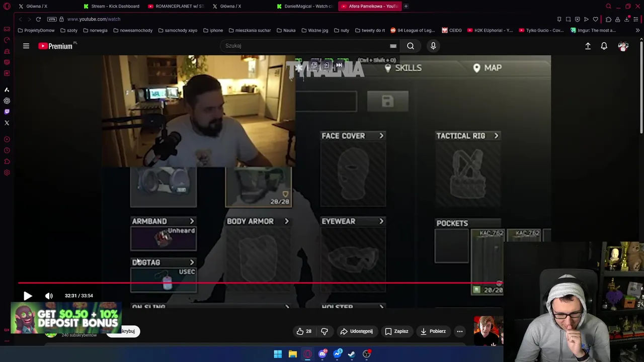Open the nowesamochody bookmark folder
The width and height of the screenshot is (644, 362).
tap(133, 30)
